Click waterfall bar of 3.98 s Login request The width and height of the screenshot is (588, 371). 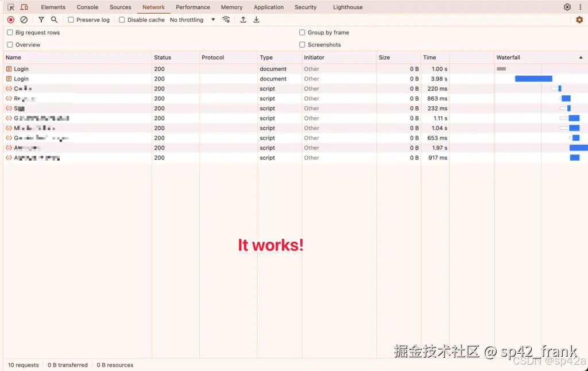533,79
